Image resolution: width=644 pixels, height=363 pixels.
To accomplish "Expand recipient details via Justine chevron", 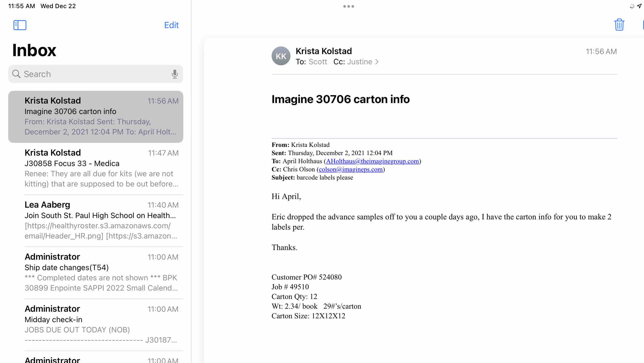I will [x=377, y=62].
